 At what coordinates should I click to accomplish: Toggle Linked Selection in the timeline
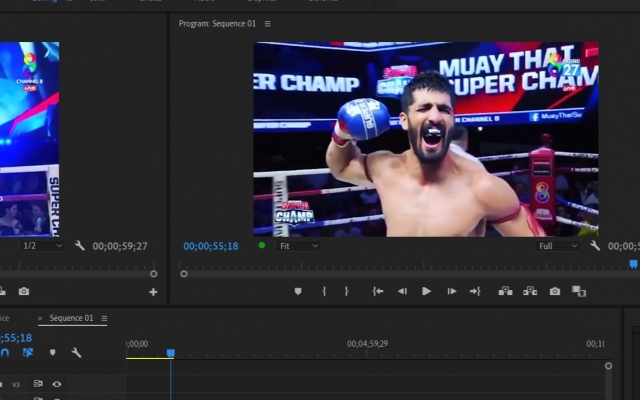click(28, 352)
